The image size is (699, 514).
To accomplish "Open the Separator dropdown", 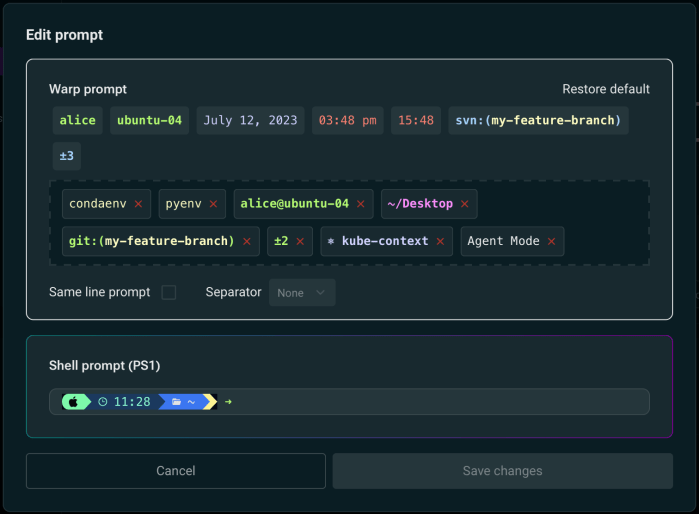I will (302, 292).
